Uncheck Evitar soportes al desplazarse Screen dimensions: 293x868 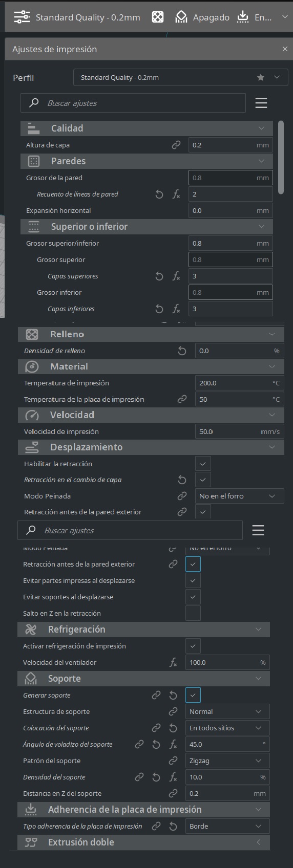click(x=193, y=597)
